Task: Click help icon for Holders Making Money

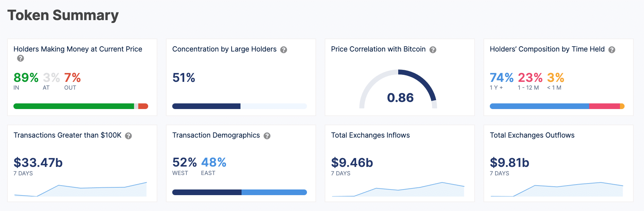Action: pos(21,58)
